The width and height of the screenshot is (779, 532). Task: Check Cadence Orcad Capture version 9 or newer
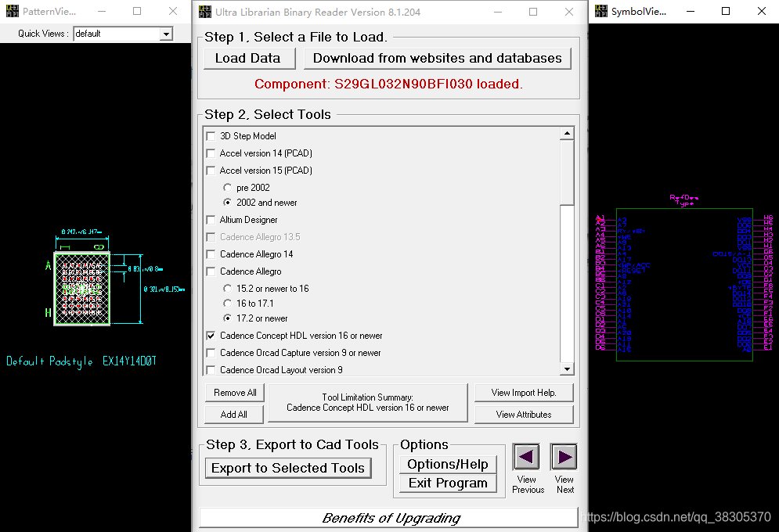click(x=211, y=353)
